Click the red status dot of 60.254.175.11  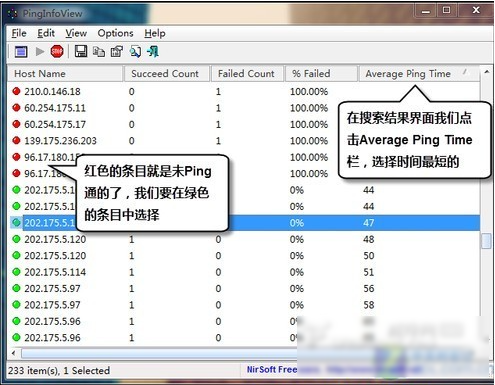16,107
